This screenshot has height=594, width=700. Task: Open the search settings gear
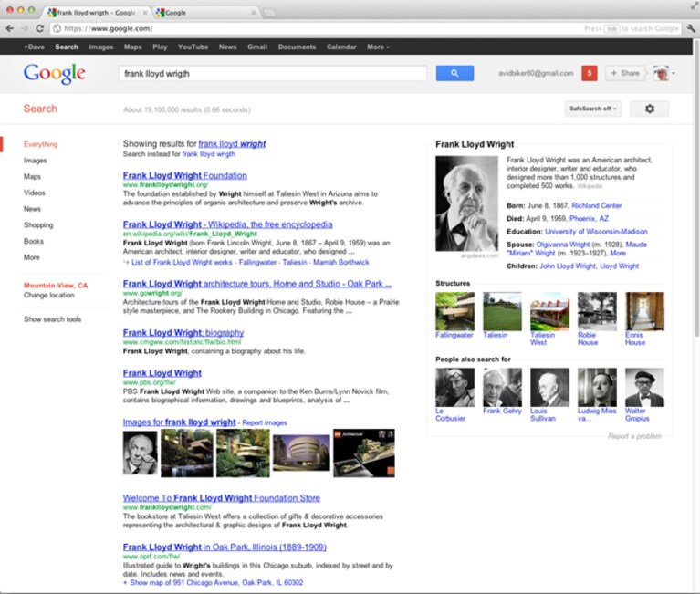(650, 109)
